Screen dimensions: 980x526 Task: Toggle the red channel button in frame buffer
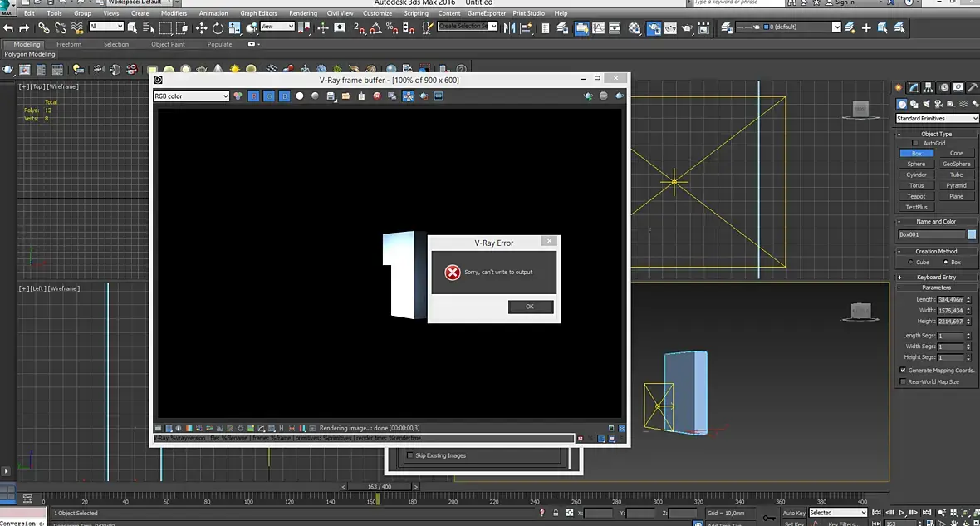(254, 96)
